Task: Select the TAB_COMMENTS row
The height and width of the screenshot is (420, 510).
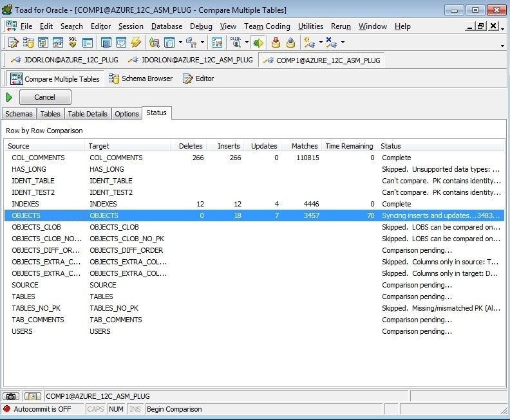Action: tap(254, 320)
